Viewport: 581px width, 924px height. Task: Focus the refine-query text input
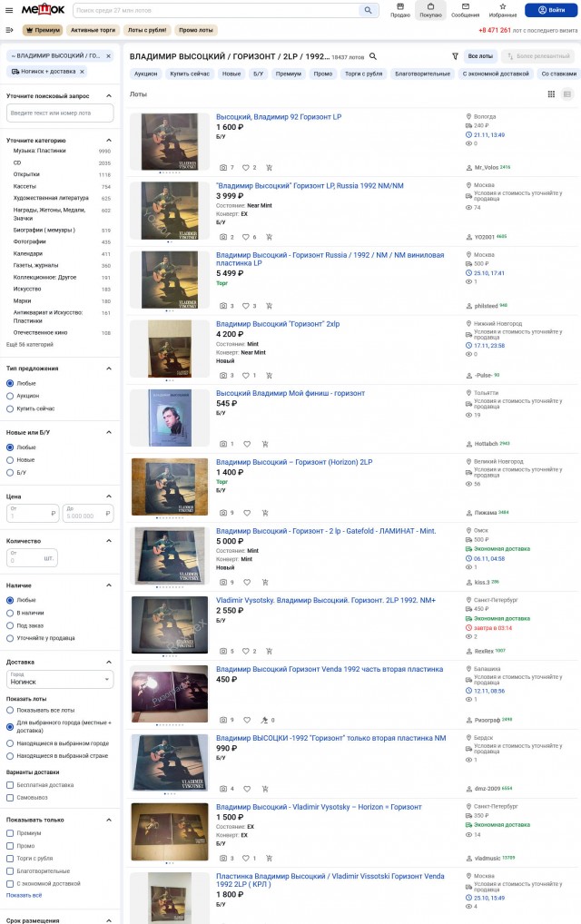60,113
